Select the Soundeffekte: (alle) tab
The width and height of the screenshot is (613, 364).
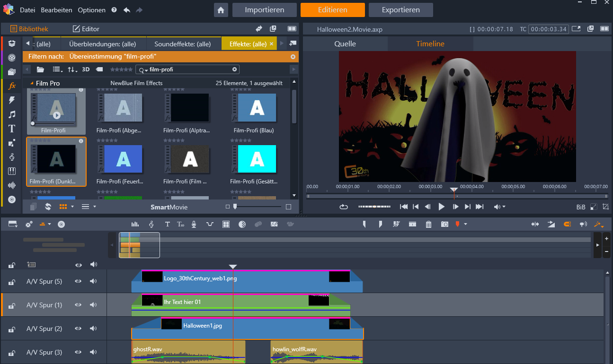point(182,44)
